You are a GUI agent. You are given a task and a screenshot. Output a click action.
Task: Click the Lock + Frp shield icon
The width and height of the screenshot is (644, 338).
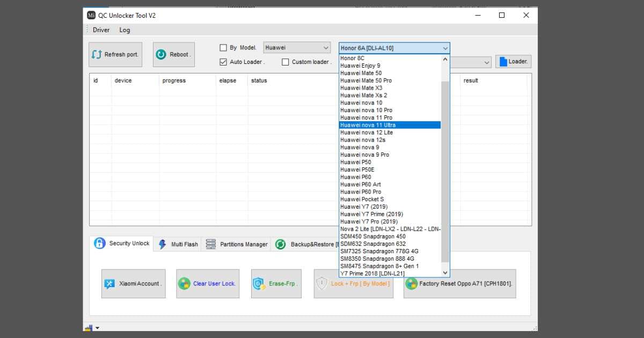322,284
